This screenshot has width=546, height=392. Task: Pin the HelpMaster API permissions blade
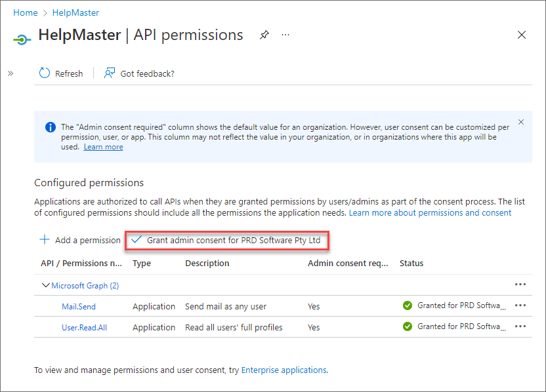pos(264,35)
